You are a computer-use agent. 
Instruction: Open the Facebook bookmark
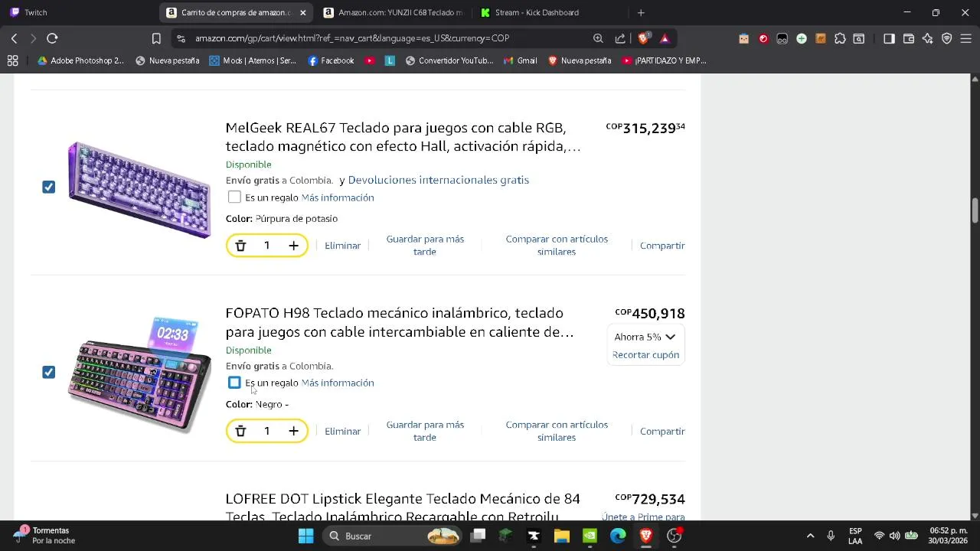331,60
